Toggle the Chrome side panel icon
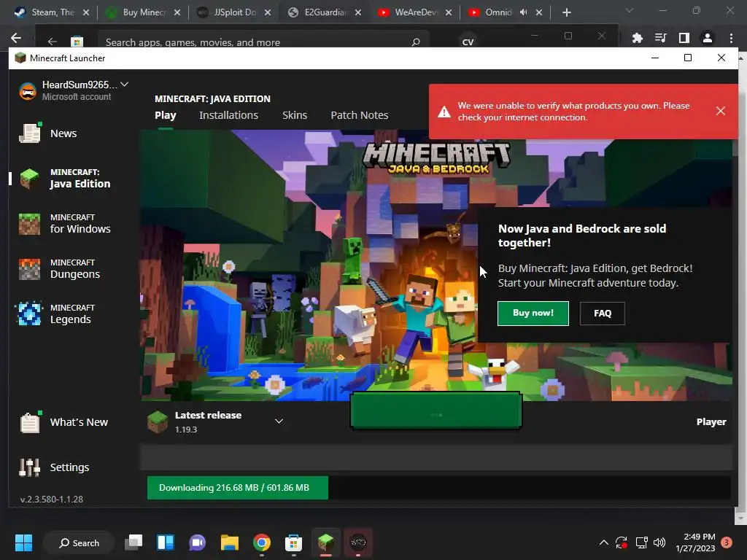Viewport: 747px width, 560px height. coord(684,38)
